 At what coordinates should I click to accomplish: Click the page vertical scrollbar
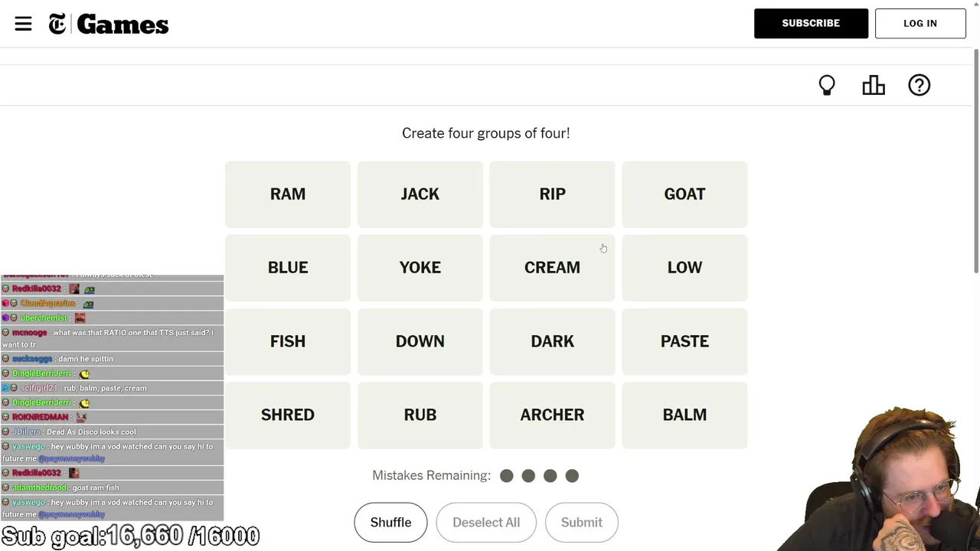(975, 161)
